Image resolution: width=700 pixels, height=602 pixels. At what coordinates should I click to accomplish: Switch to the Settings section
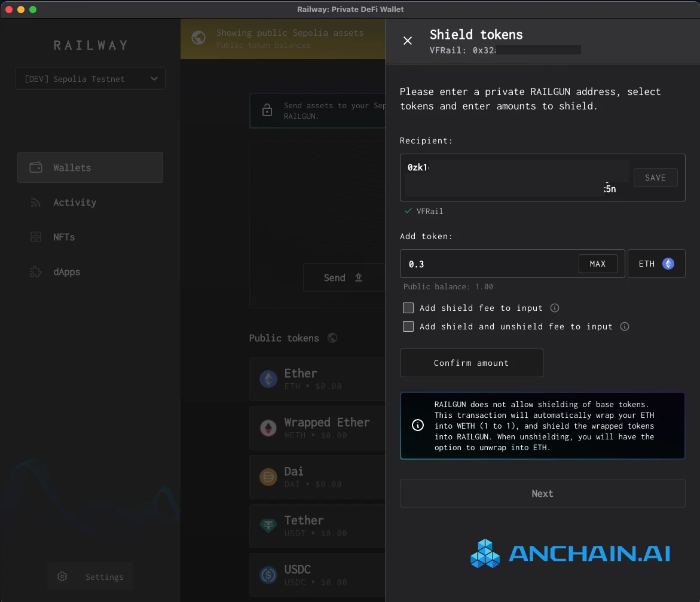point(90,576)
